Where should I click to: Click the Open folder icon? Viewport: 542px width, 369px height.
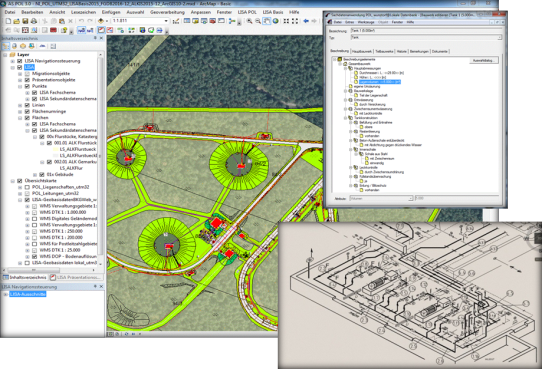point(17,21)
